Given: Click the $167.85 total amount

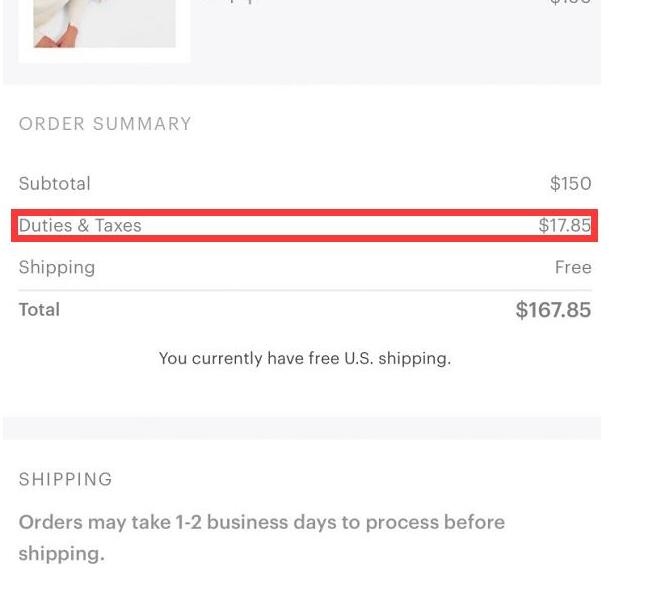Looking at the screenshot, I should tap(553, 310).
